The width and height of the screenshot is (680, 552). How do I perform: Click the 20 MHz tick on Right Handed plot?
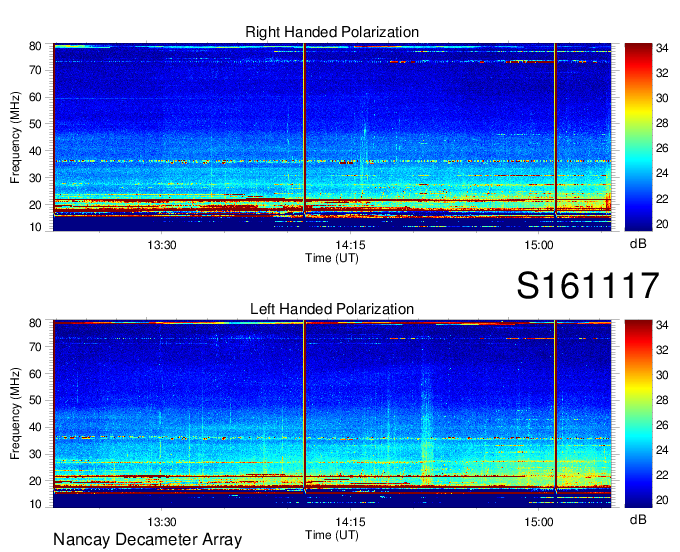[x=35, y=205]
